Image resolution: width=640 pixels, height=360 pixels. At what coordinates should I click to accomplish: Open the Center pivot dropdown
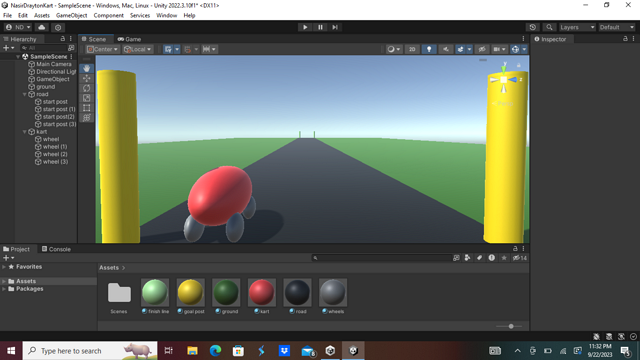click(102, 49)
